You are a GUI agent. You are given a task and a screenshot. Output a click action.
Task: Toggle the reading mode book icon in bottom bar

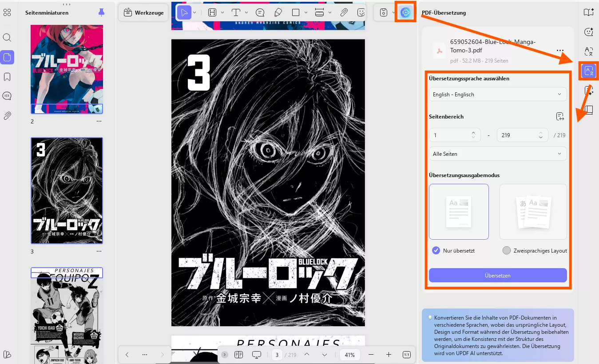(239, 355)
